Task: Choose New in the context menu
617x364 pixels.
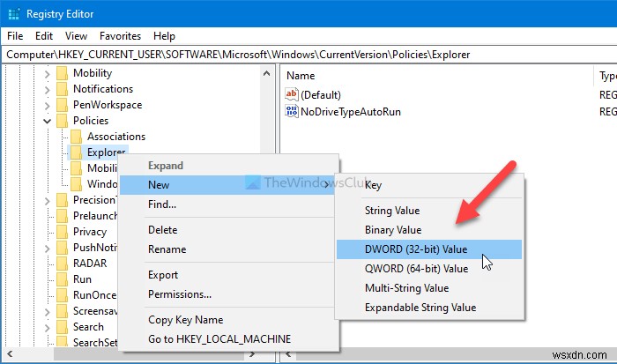Action: pos(228,185)
